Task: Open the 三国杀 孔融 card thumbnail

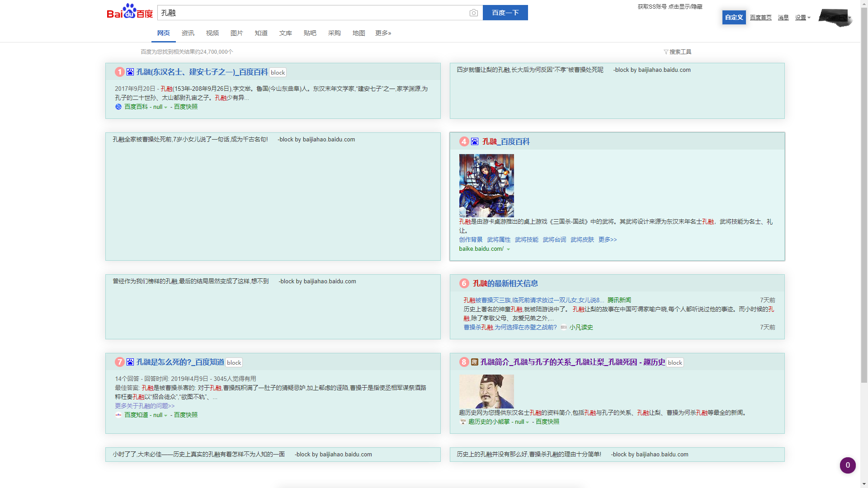Action: [486, 186]
